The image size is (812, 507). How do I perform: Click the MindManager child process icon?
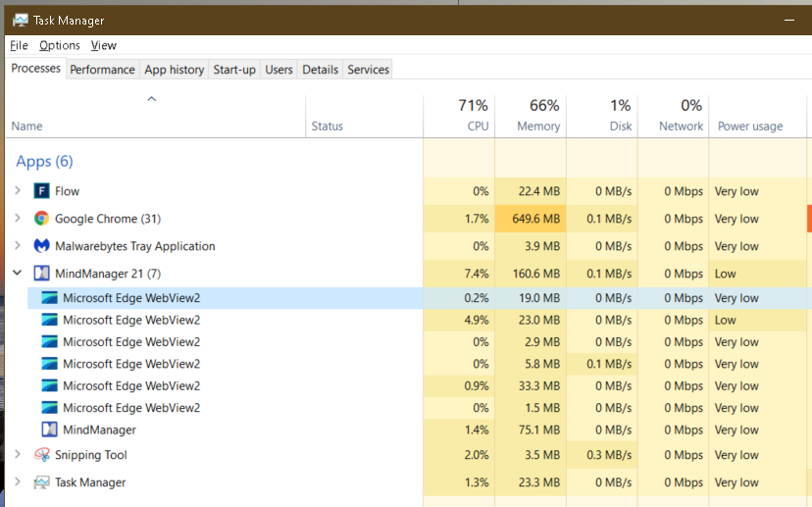pyautogui.click(x=50, y=430)
